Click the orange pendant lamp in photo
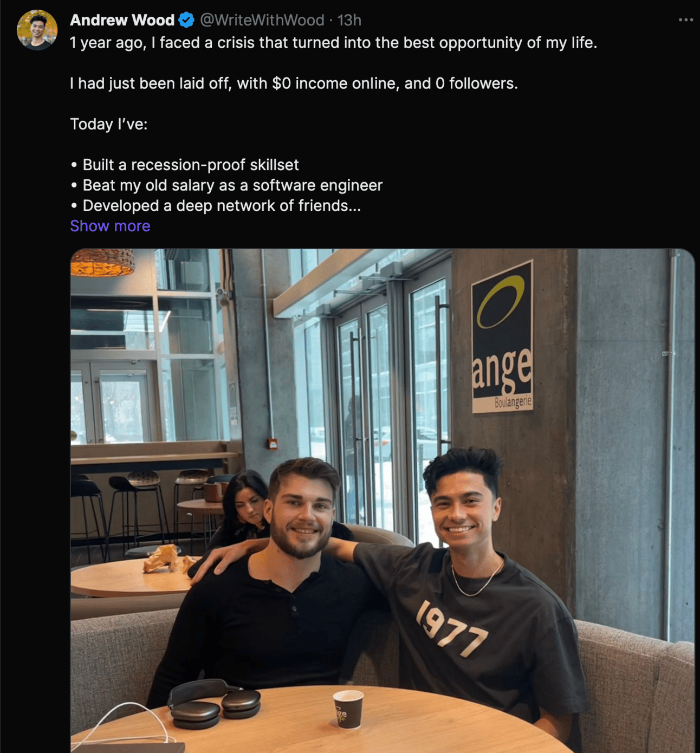Screen dimensions: 700x753 [102, 262]
